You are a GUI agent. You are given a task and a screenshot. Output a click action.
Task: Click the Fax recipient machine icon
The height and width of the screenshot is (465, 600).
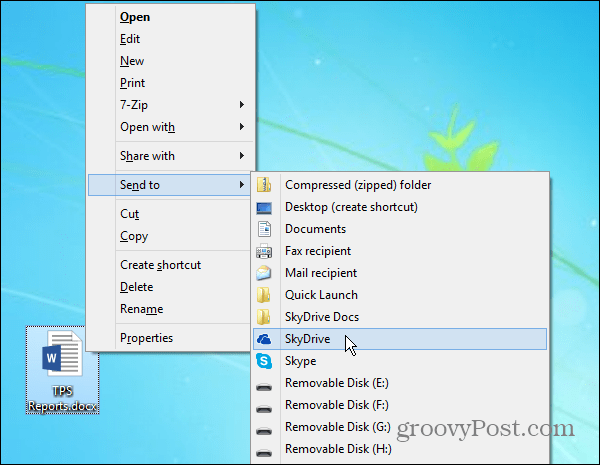[264, 251]
